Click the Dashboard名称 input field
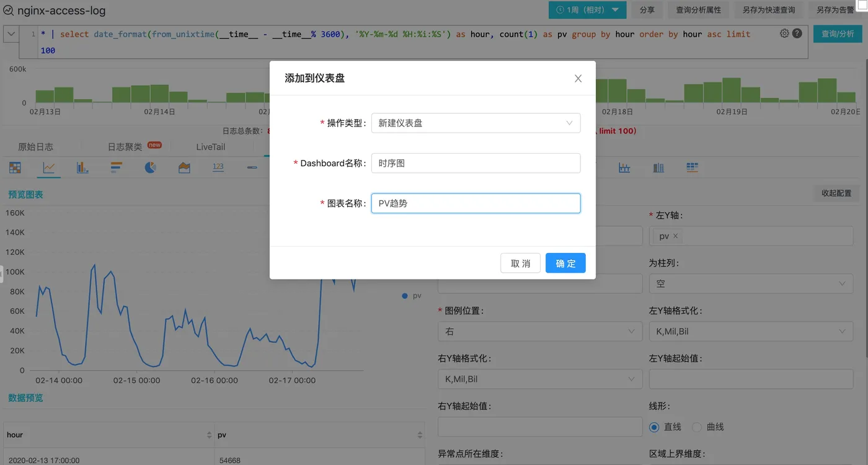The image size is (868, 465). 476,163
